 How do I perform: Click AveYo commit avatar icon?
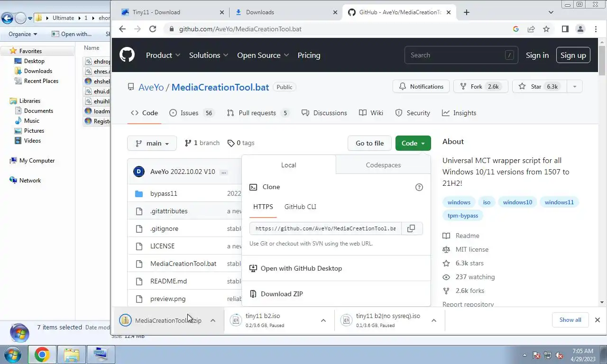click(139, 172)
